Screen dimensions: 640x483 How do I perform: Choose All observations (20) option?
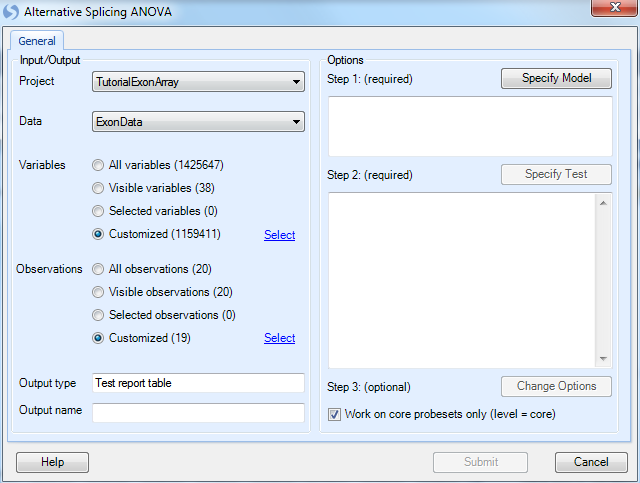point(98,269)
